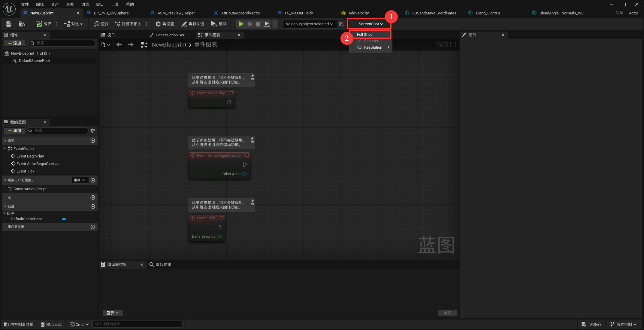Viewport: 644px width, 330px height.
Task: Select Event BeginPlay in My Blueprint
Action: 30,156
